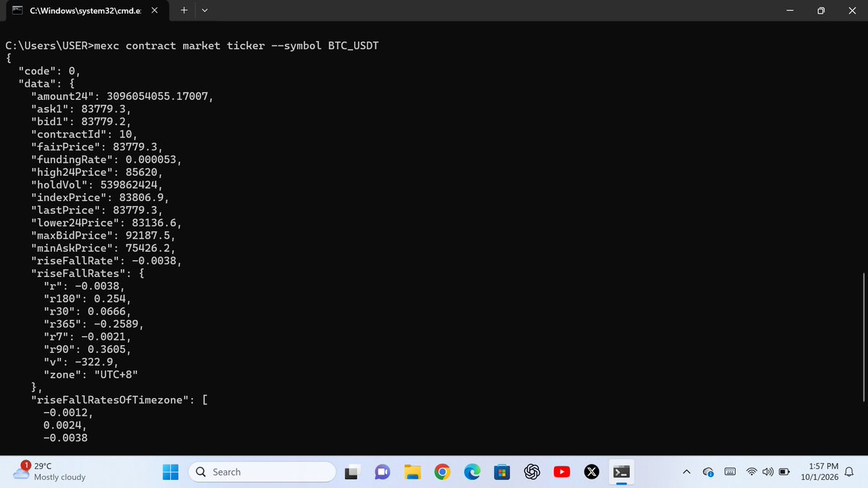
Task: Restore down the terminal window
Action: (x=821, y=11)
